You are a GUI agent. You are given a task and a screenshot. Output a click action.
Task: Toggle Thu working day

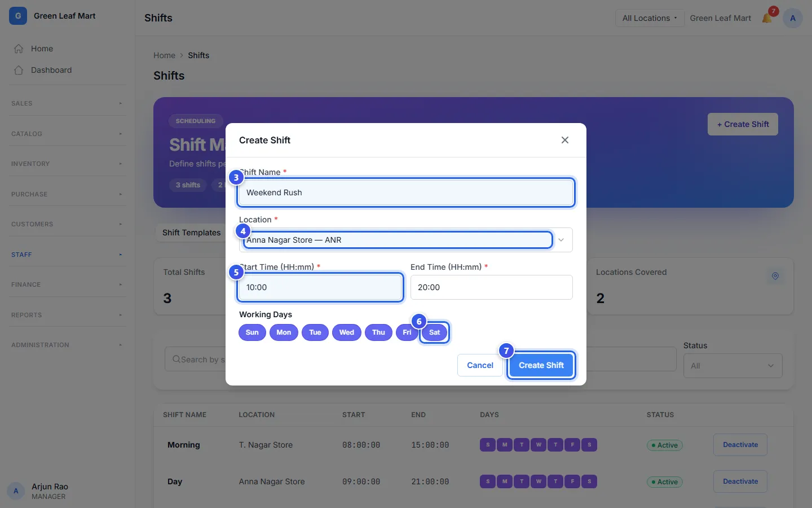(378, 332)
